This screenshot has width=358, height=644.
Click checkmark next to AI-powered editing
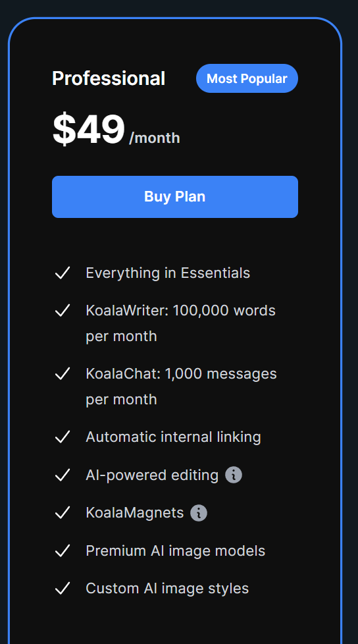click(x=63, y=475)
